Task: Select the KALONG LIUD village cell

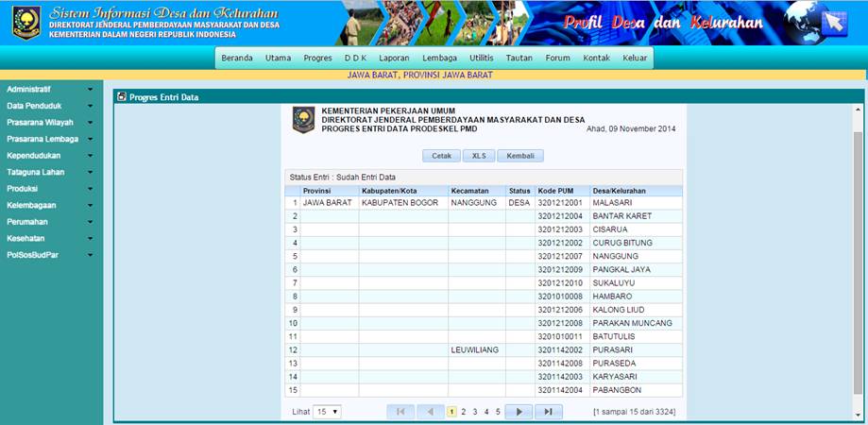Action: point(636,310)
